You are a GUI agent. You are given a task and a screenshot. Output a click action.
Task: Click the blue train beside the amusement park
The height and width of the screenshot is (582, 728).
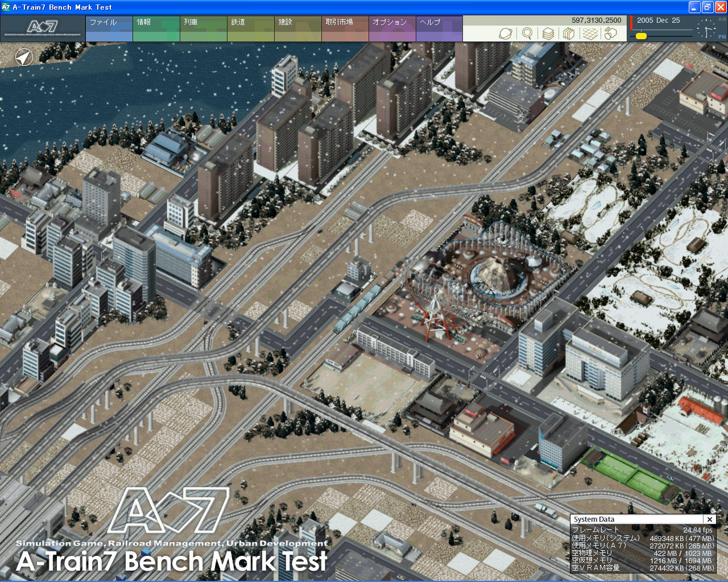357,309
